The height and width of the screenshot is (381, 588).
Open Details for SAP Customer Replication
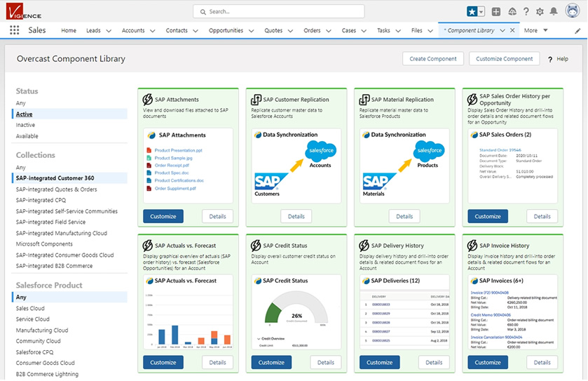pos(296,216)
